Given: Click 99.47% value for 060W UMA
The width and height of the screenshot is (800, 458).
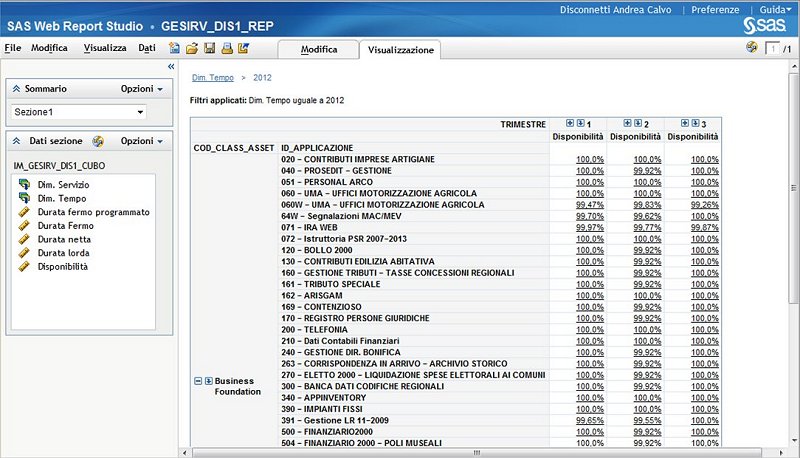Looking at the screenshot, I should click(x=590, y=205).
